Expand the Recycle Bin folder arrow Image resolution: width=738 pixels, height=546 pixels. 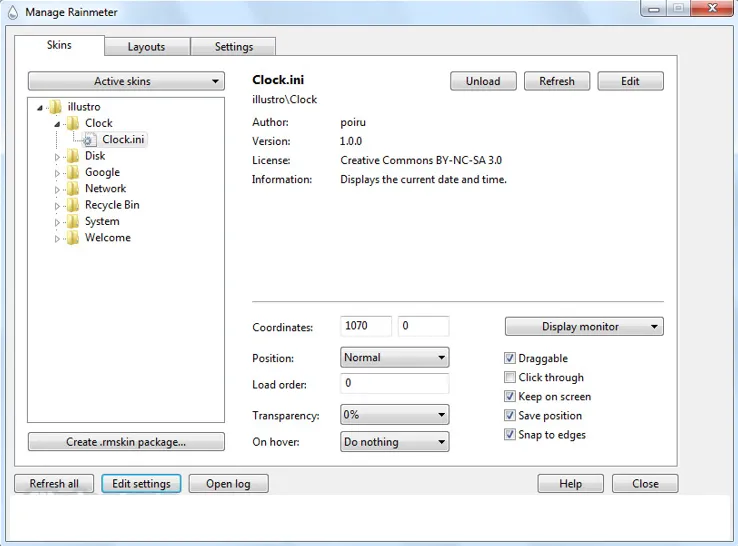(57, 206)
